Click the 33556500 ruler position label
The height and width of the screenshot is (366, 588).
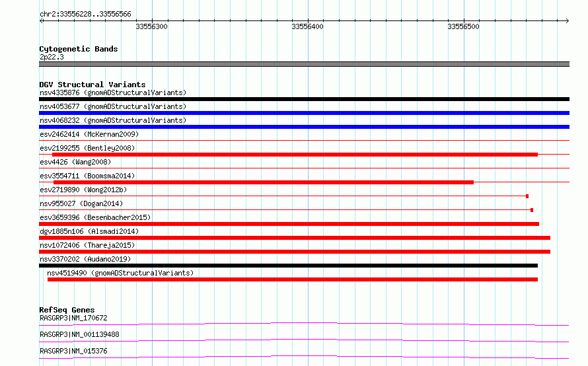coord(464,26)
